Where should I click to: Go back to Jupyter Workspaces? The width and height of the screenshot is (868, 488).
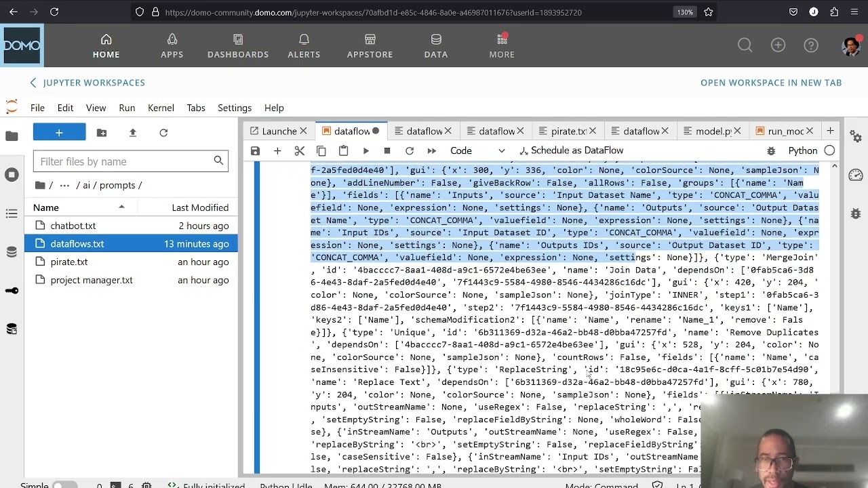coord(87,83)
